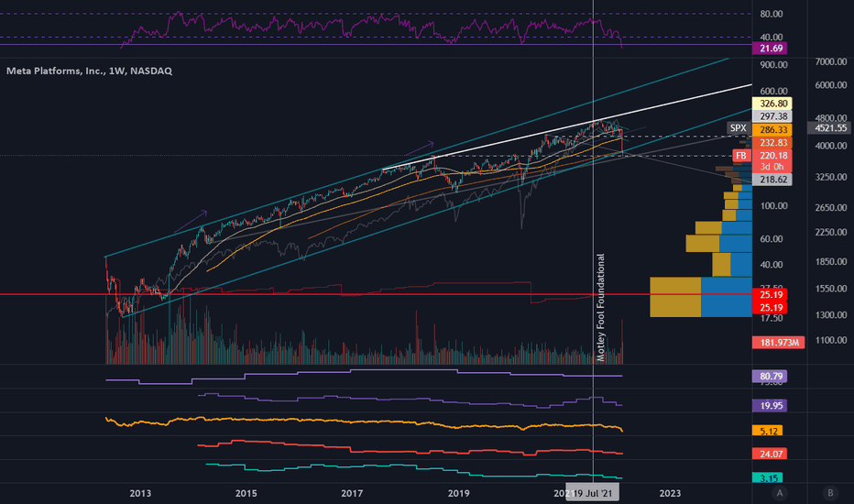Toggle the auto-scale "A" button

pos(780,493)
